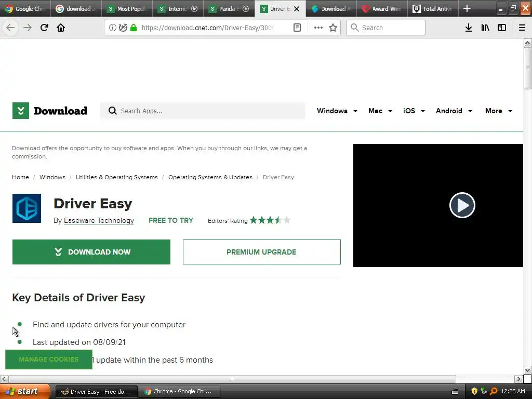
Task: Open the downloads arrow in toolbar
Action: [468, 28]
